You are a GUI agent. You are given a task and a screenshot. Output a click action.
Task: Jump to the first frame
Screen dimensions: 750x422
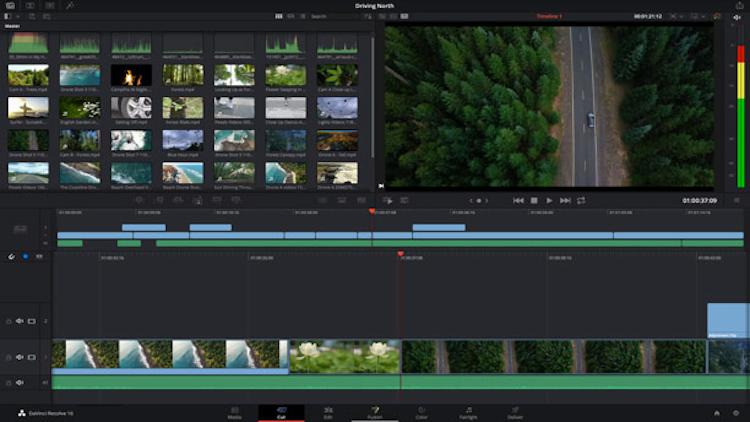click(x=518, y=200)
